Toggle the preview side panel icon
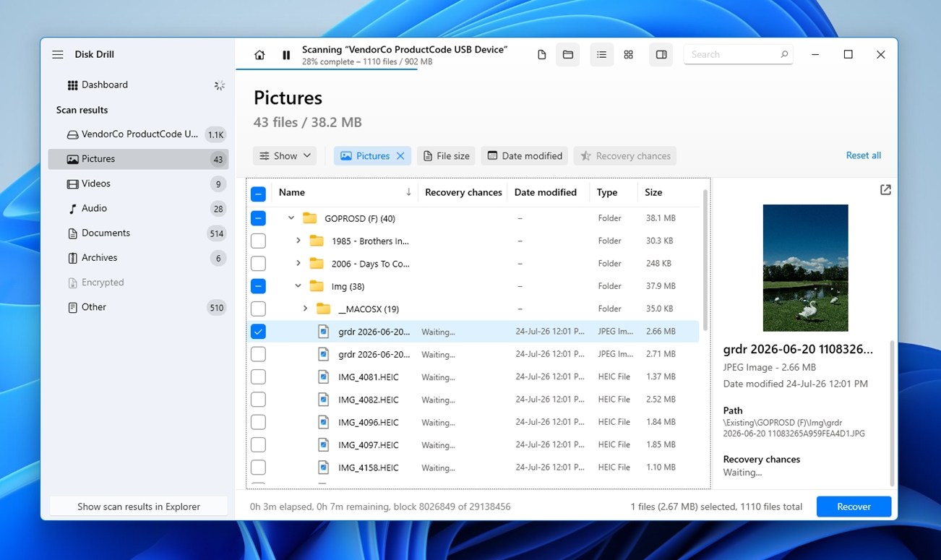The width and height of the screenshot is (941, 560). [x=661, y=55]
